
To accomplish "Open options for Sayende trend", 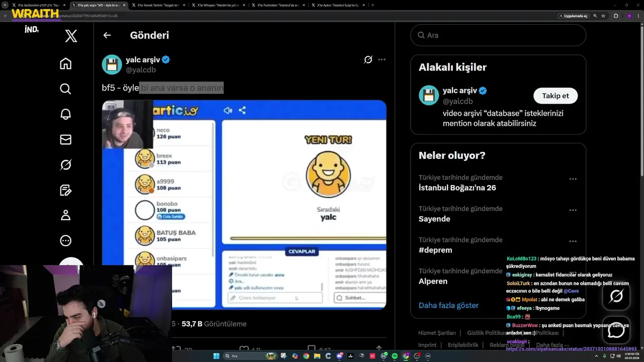I will point(573,210).
